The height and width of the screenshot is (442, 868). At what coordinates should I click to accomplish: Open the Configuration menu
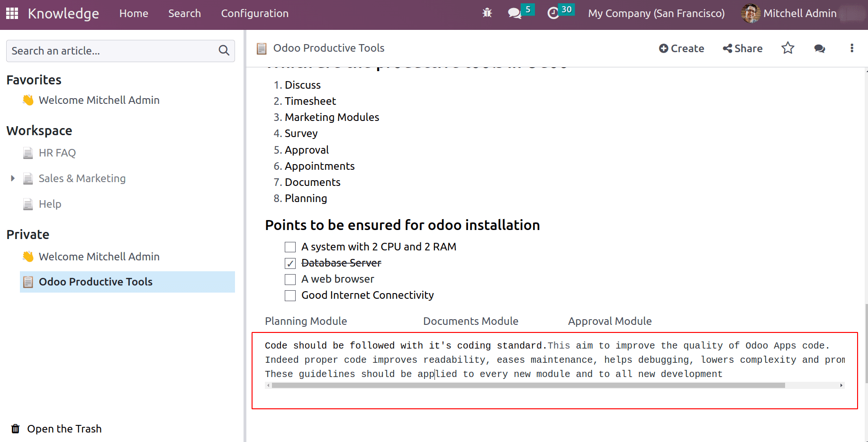pos(254,13)
